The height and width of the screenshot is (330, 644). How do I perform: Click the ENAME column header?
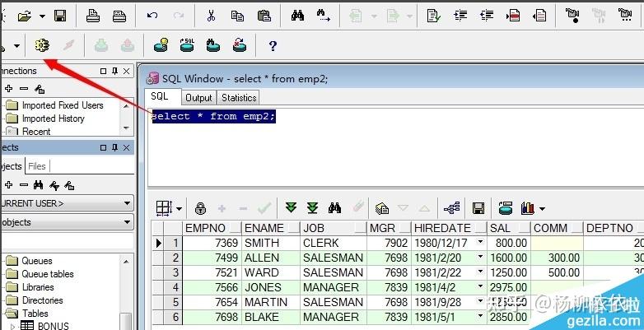pyautogui.click(x=271, y=228)
